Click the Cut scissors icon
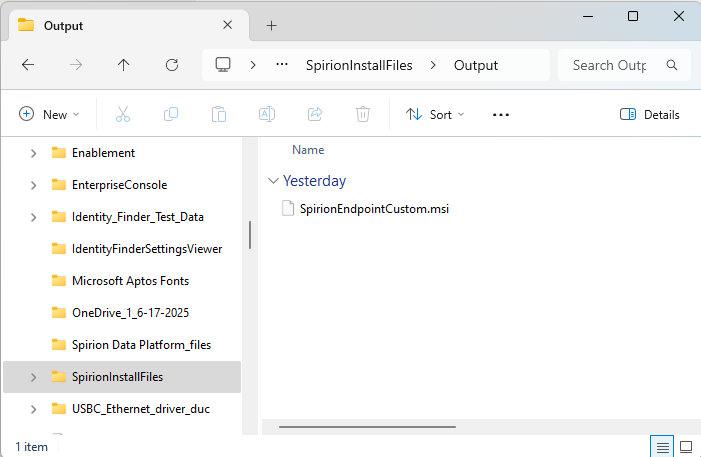The height and width of the screenshot is (457, 701). pos(123,115)
